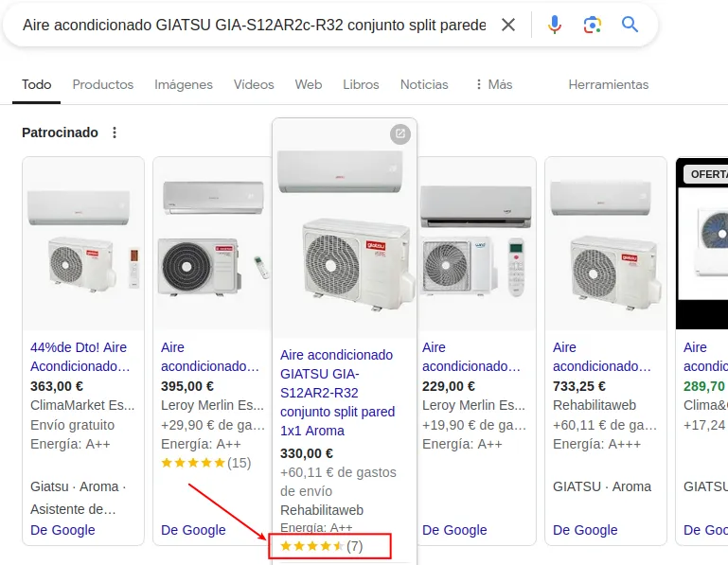Open the 395,00 € Leroy Merlin product title
The height and width of the screenshot is (565, 728).
[x=210, y=357]
